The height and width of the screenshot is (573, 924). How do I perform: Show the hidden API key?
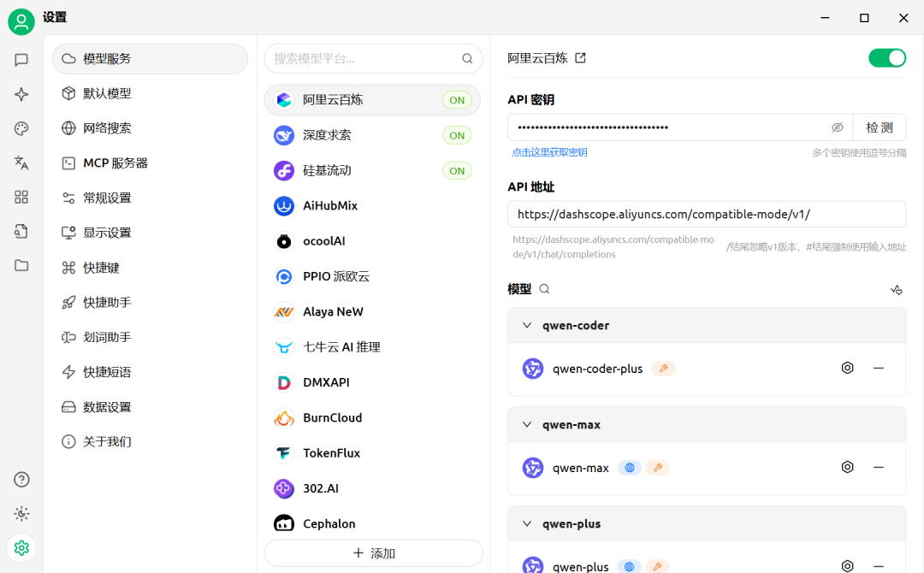pos(838,127)
